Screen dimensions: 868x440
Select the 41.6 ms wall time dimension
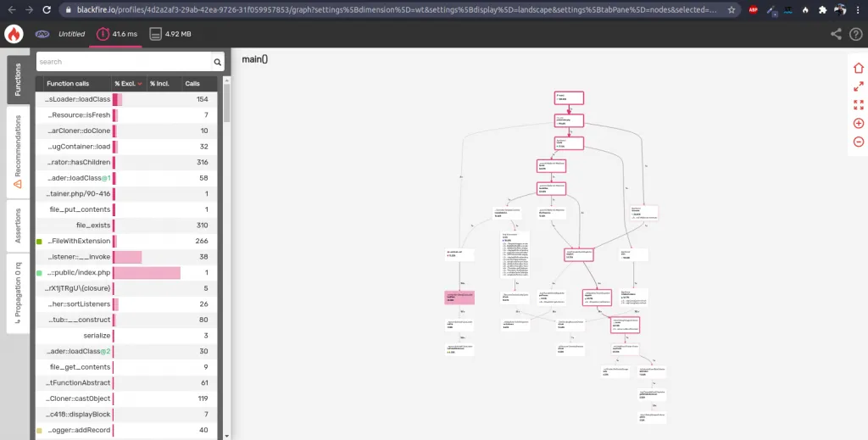pyautogui.click(x=115, y=34)
